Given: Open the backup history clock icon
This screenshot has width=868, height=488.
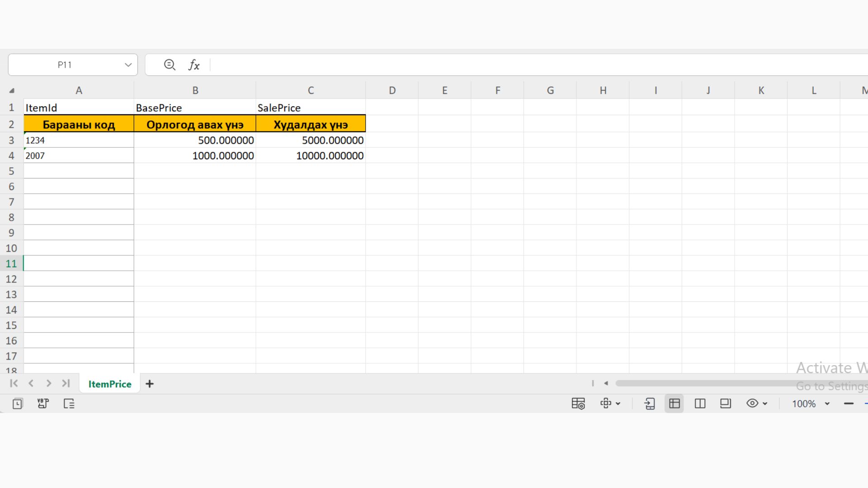Looking at the screenshot, I should click(x=17, y=404).
